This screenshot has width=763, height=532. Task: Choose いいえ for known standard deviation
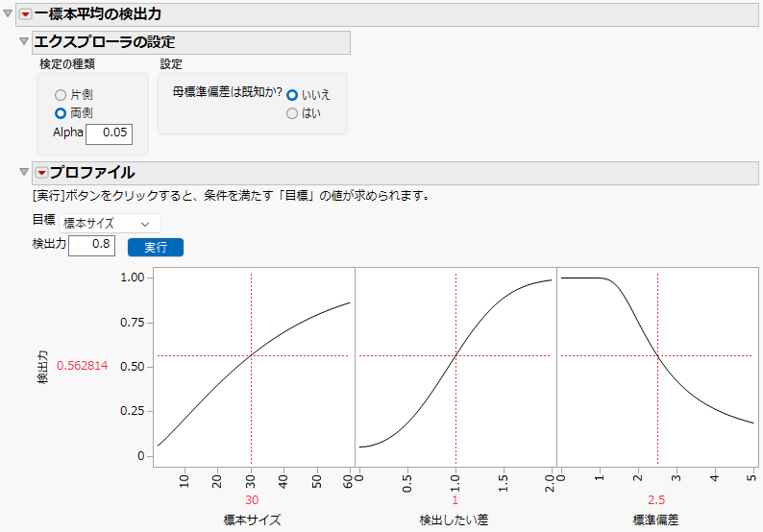point(292,95)
